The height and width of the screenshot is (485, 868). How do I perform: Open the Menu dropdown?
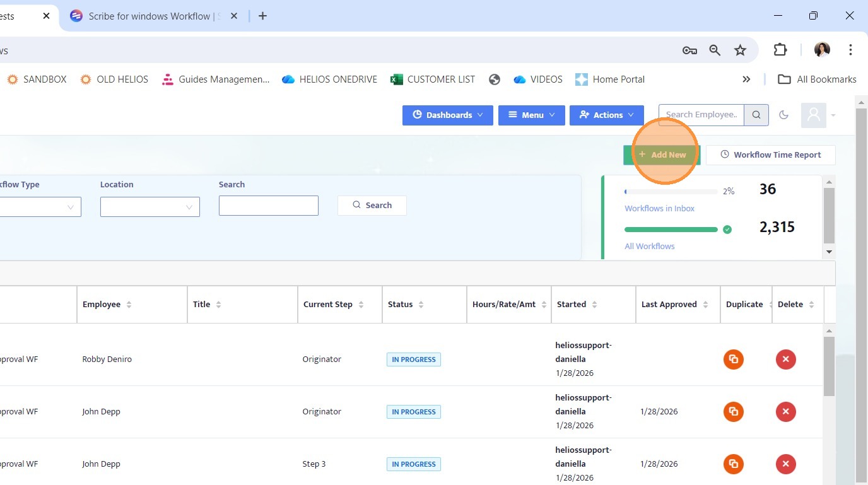[531, 115]
